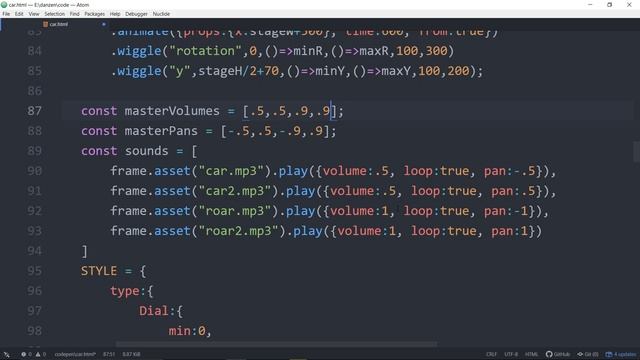
Task: Click line number 84 in the gutter
Action: click(x=35, y=51)
